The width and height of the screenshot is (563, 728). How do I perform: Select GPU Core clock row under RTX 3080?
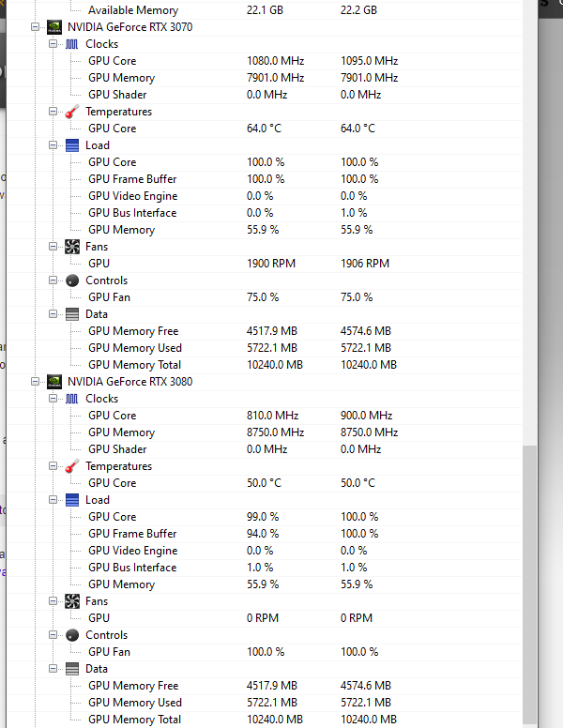coord(265,416)
